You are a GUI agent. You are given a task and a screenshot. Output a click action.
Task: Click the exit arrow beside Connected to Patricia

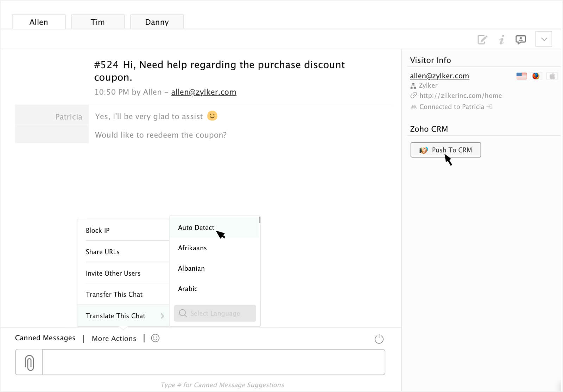click(x=489, y=107)
